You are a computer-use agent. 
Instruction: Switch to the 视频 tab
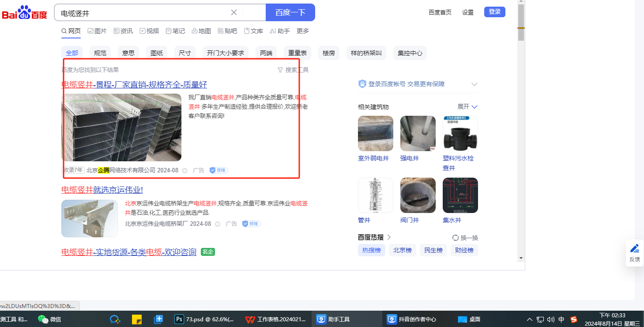click(149, 31)
